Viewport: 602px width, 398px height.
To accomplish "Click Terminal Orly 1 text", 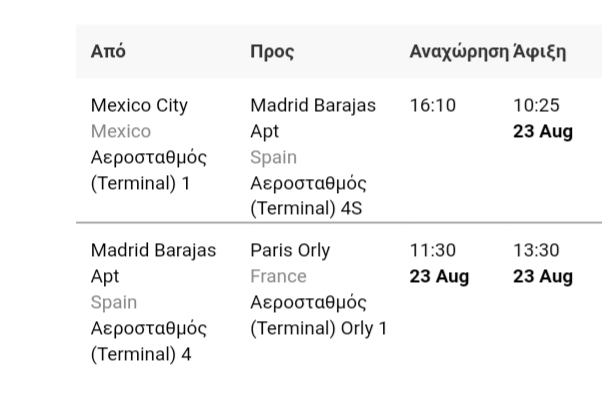I will [319, 315].
